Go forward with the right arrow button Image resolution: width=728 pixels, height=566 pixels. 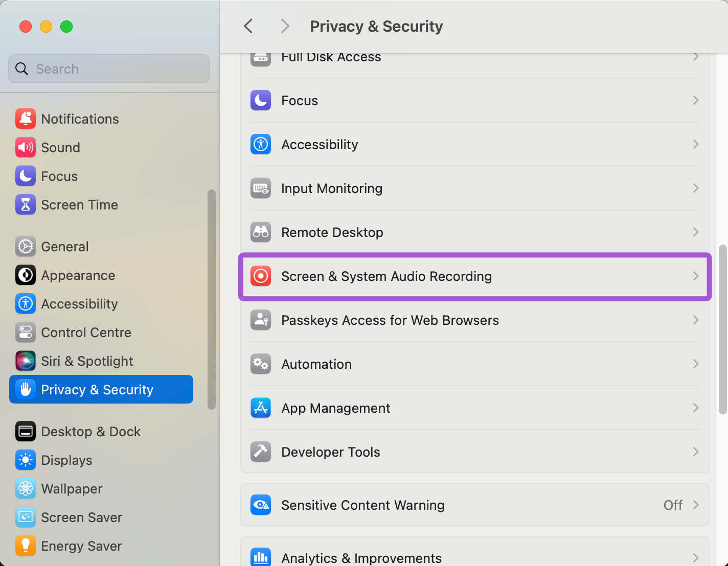[x=285, y=26]
